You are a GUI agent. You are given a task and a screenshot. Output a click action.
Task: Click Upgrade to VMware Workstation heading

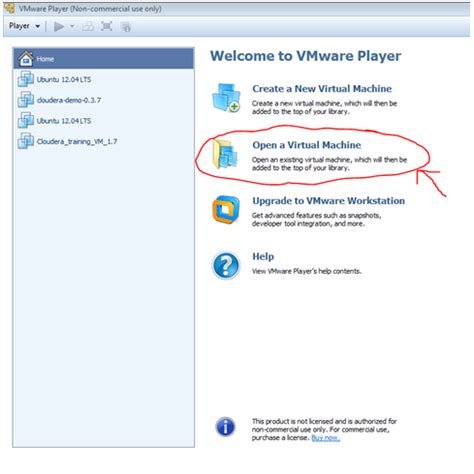point(329,201)
